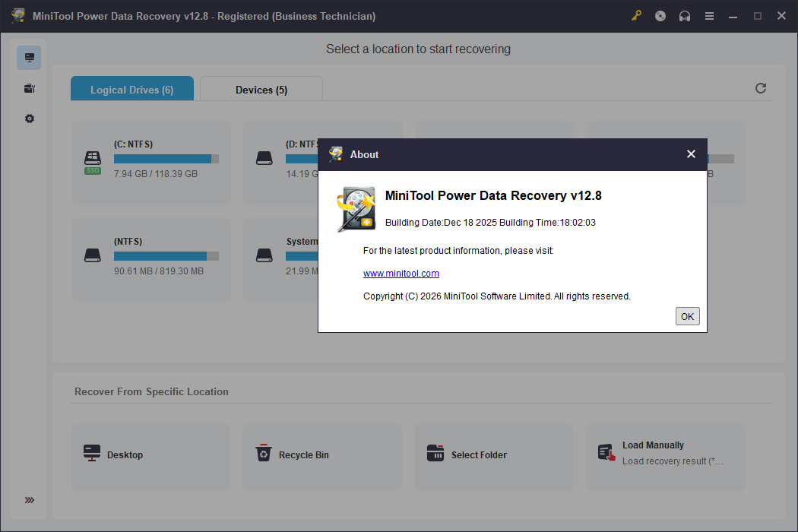Screen dimensions: 798x532
Task: Click the Recover From Specific Location heading
Action: tap(152, 391)
